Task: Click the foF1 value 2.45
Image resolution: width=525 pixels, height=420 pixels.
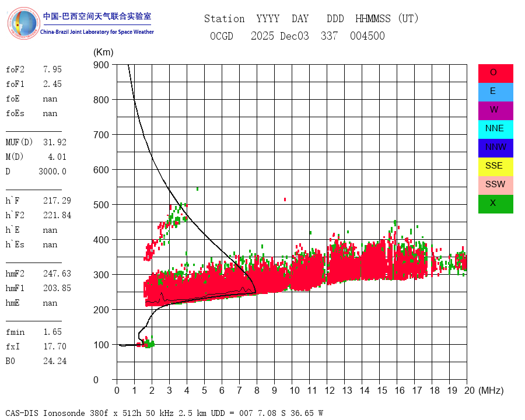Action: [x=52, y=84]
